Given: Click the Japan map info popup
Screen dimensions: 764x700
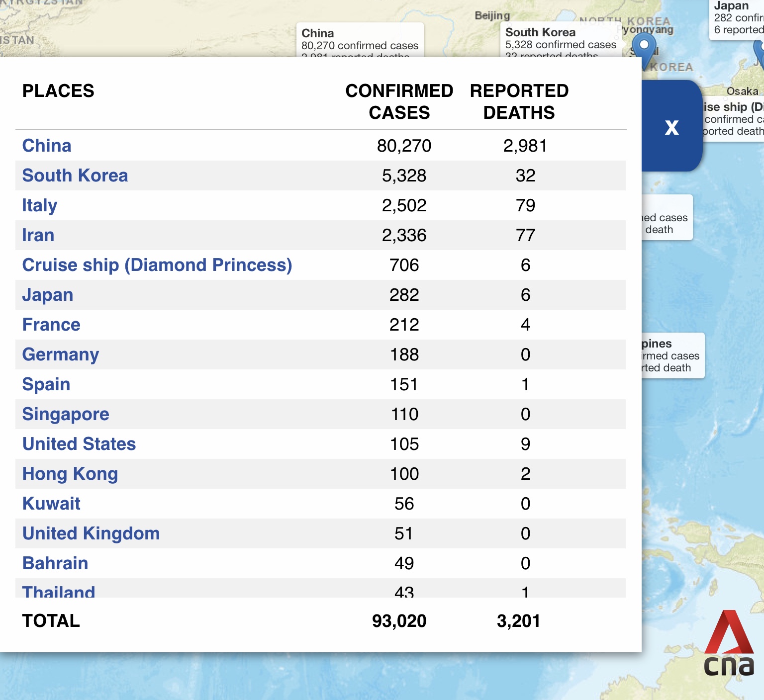Looking at the screenshot, I should coord(737,19).
